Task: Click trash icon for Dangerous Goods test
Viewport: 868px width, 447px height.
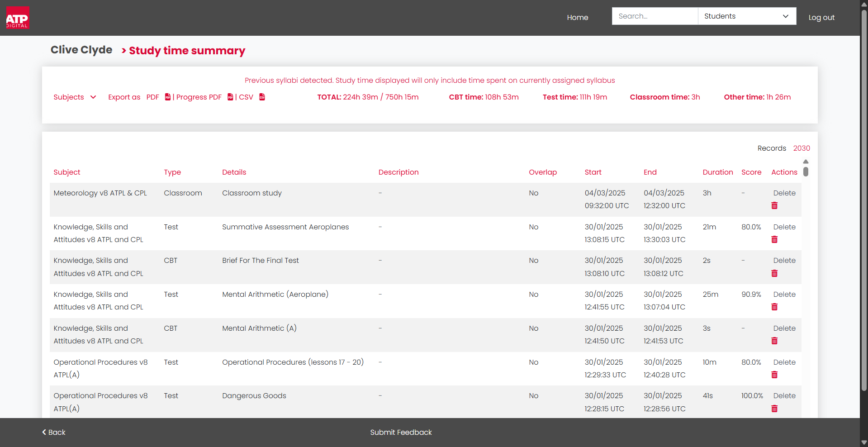Action: point(774,409)
